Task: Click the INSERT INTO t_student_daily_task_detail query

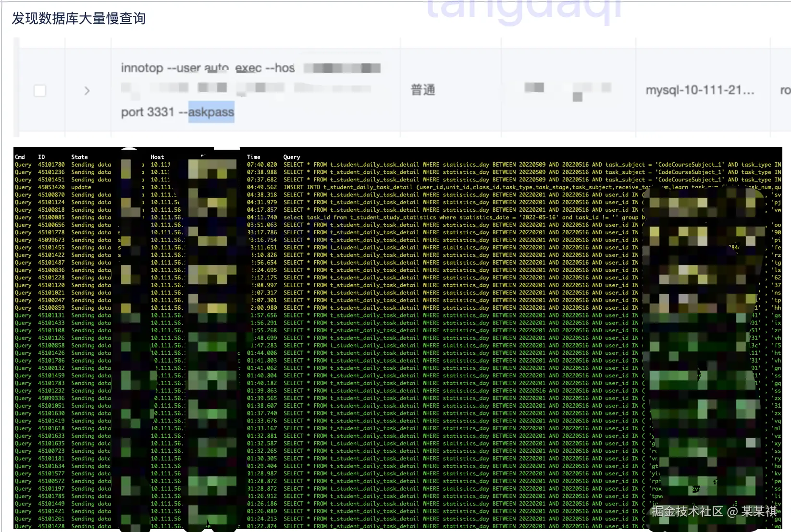Action: click(x=460, y=187)
